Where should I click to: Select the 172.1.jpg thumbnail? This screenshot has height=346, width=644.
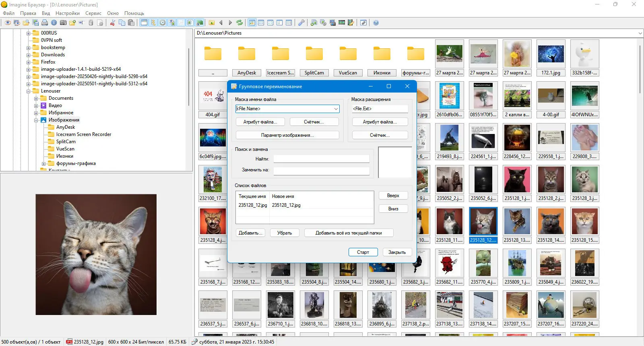[551, 58]
